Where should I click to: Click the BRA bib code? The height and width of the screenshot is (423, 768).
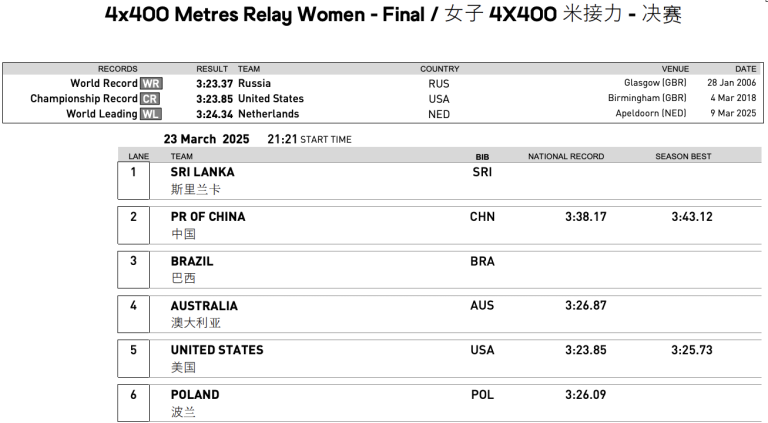482,261
